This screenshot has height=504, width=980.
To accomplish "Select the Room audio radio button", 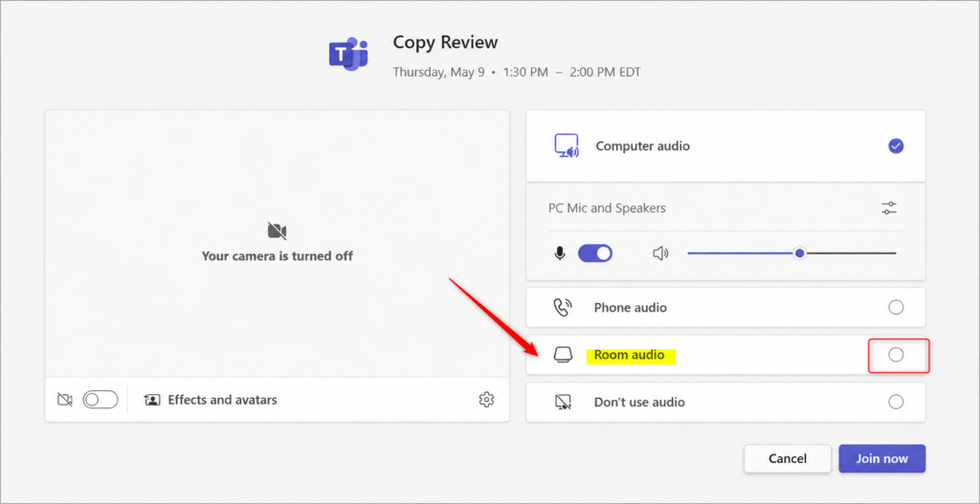I will coord(896,355).
